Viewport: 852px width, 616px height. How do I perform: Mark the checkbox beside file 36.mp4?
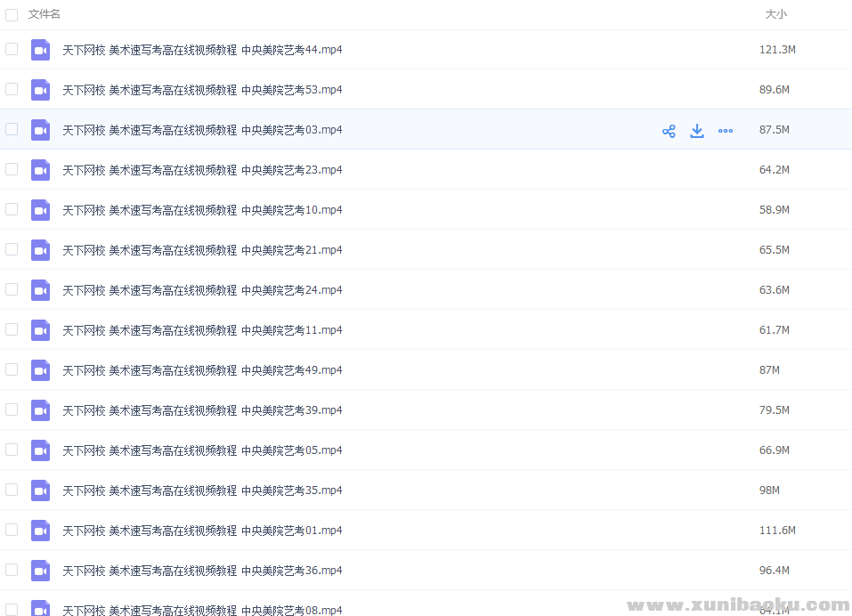click(12, 570)
